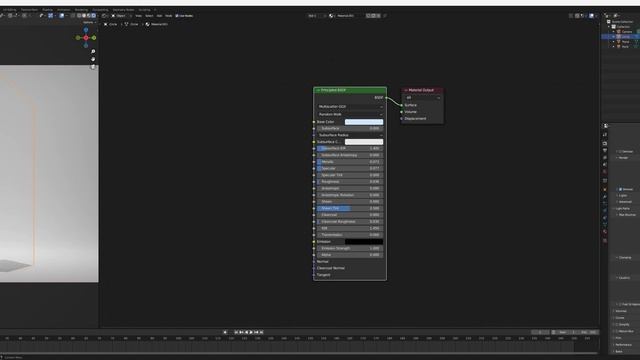The height and width of the screenshot is (360, 640).
Task: Jump to timeline end frame
Action: [261, 332]
